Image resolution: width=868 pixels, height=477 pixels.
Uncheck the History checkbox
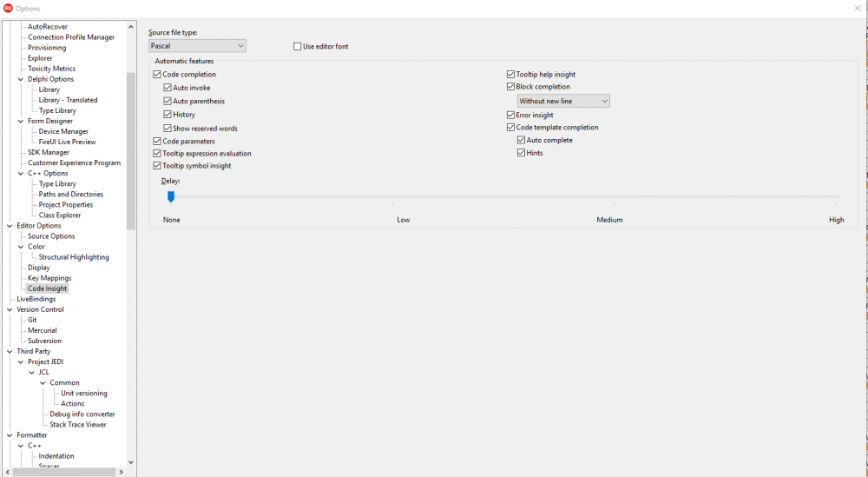pyautogui.click(x=168, y=114)
